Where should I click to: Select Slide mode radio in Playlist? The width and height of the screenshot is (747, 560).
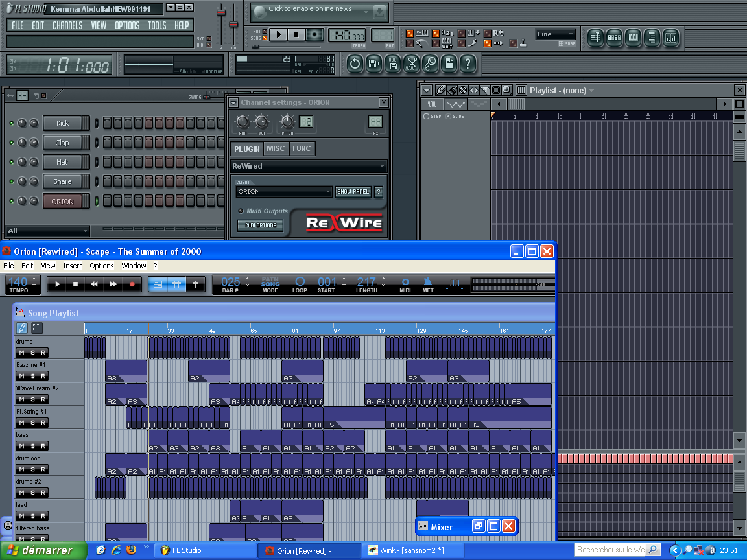click(x=448, y=116)
